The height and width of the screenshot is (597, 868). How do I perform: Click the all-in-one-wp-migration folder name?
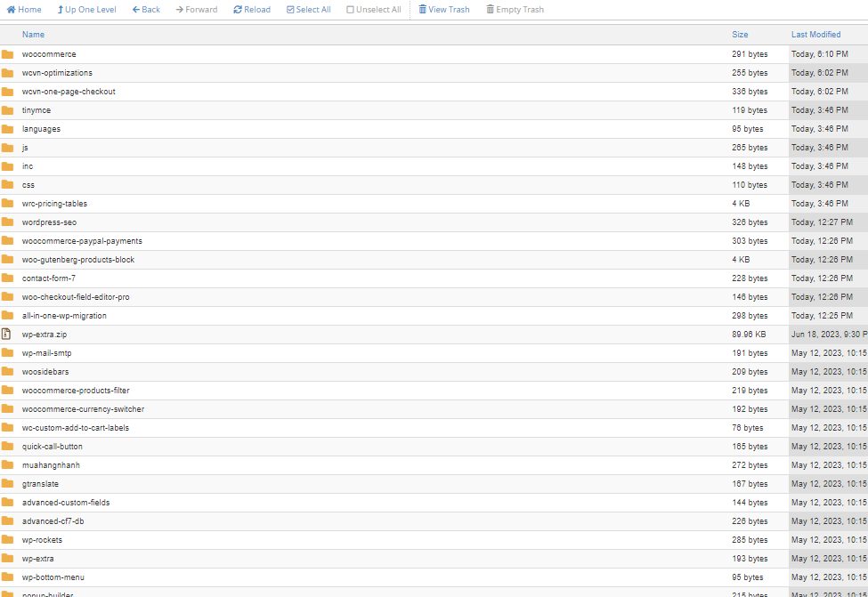(x=64, y=316)
